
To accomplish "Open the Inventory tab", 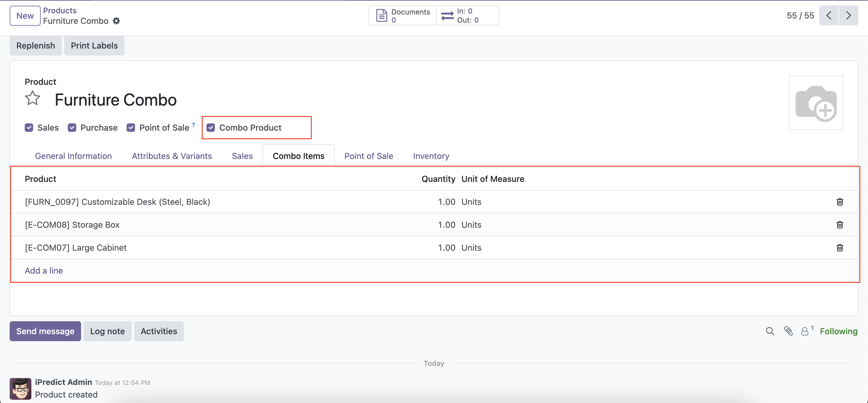I will 431,156.
